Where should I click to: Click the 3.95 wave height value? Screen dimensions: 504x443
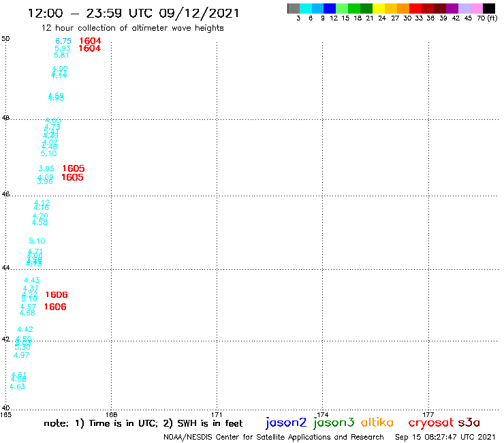click(46, 168)
